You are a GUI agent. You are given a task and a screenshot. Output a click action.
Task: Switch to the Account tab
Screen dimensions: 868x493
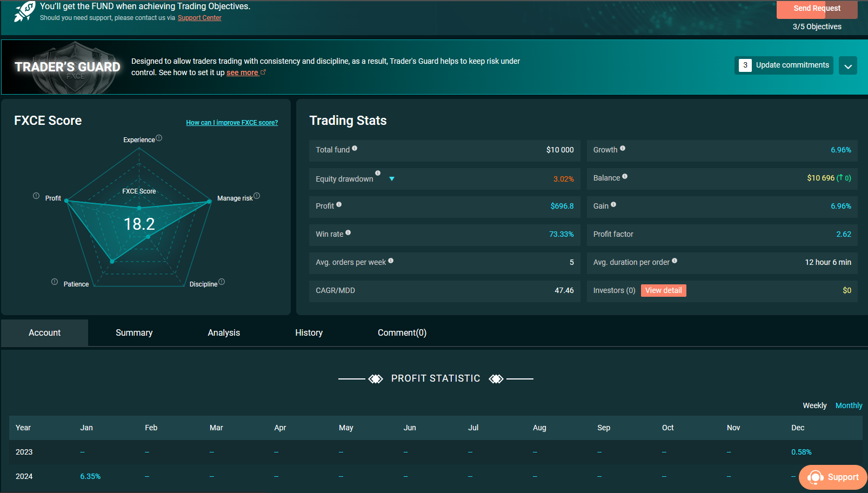pos(44,333)
